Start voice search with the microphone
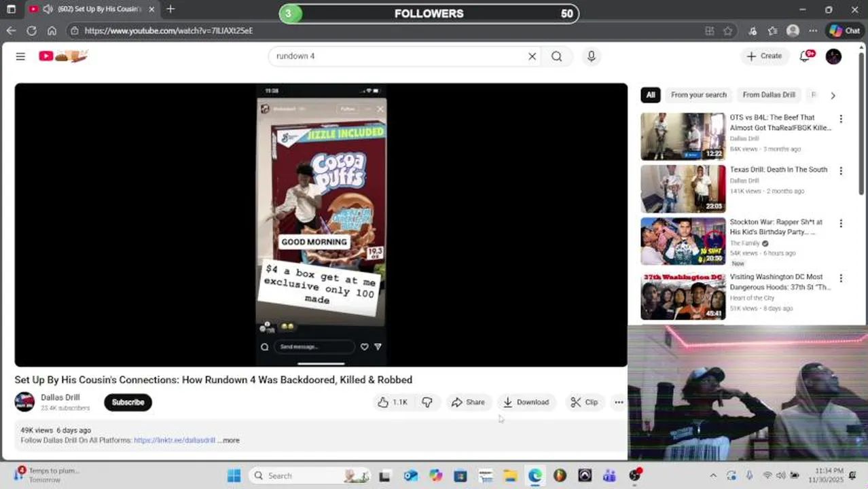This screenshot has height=489, width=868. coord(592,56)
